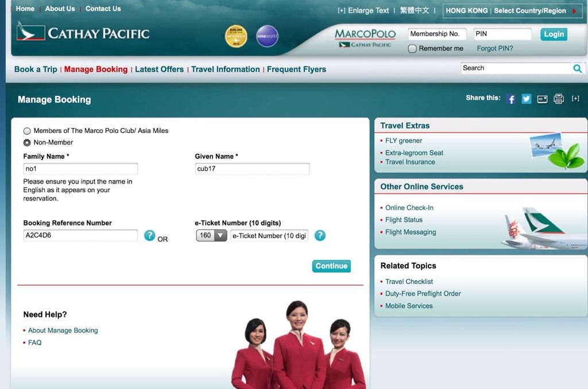Focus the Membership No. field

coord(437,34)
